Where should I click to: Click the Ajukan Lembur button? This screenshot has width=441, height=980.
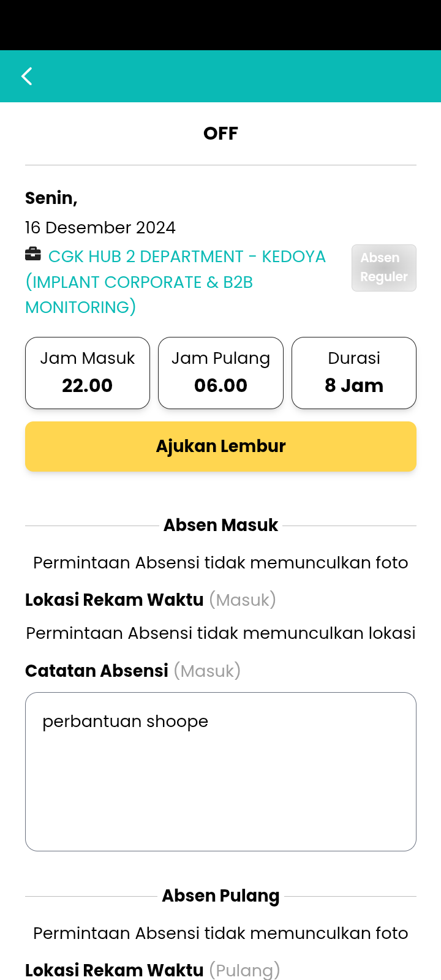point(221,447)
